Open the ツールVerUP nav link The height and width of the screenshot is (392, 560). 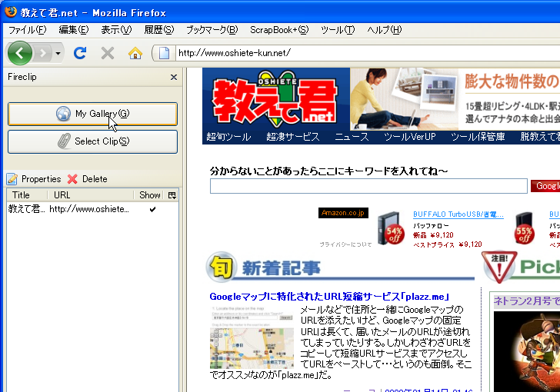click(x=410, y=137)
